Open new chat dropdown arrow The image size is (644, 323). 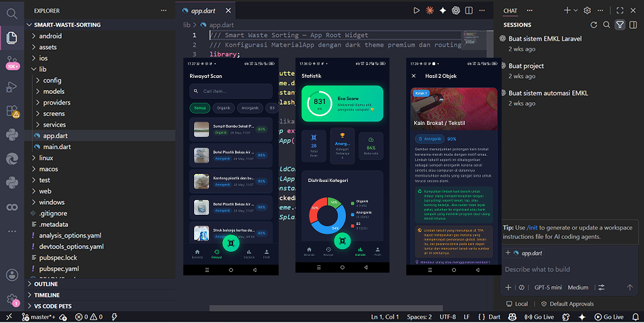point(576,11)
